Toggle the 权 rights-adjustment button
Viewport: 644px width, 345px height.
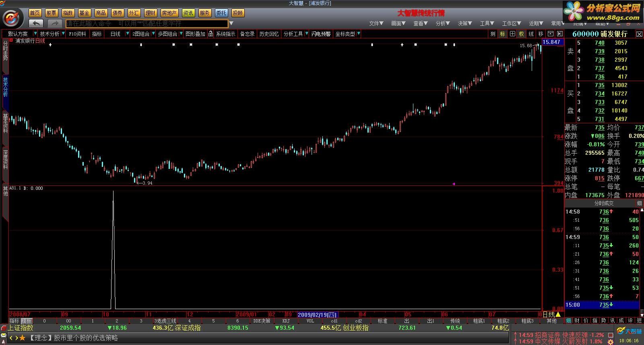pos(522,34)
